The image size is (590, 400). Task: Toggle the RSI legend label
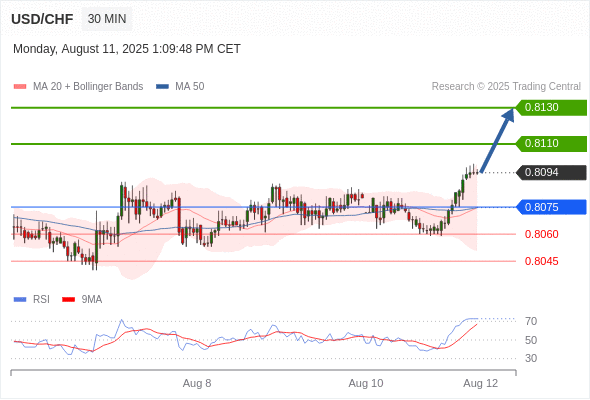tap(41, 300)
